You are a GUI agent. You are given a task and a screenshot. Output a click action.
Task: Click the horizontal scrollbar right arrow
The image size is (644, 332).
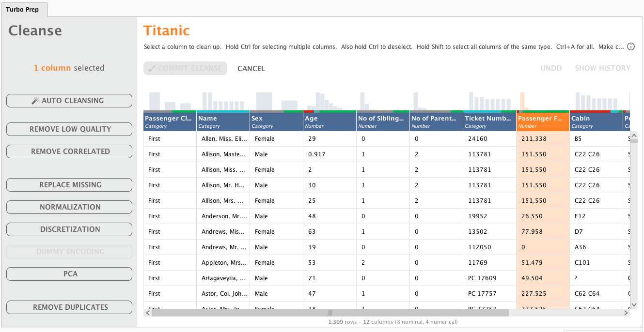tap(626, 313)
